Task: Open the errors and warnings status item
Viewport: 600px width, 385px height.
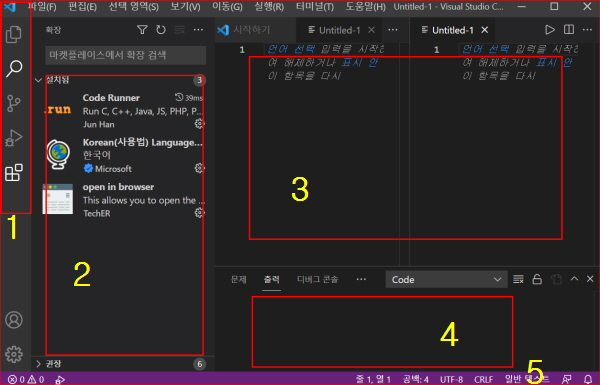Action: [x=26, y=380]
